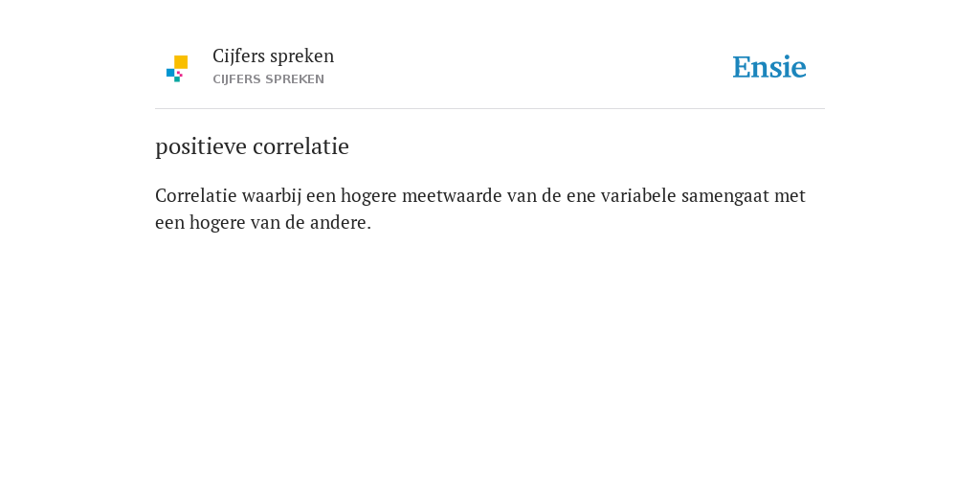Click the positieve correlatie heading
Viewport: 980px width, 490px height.
coord(252,146)
